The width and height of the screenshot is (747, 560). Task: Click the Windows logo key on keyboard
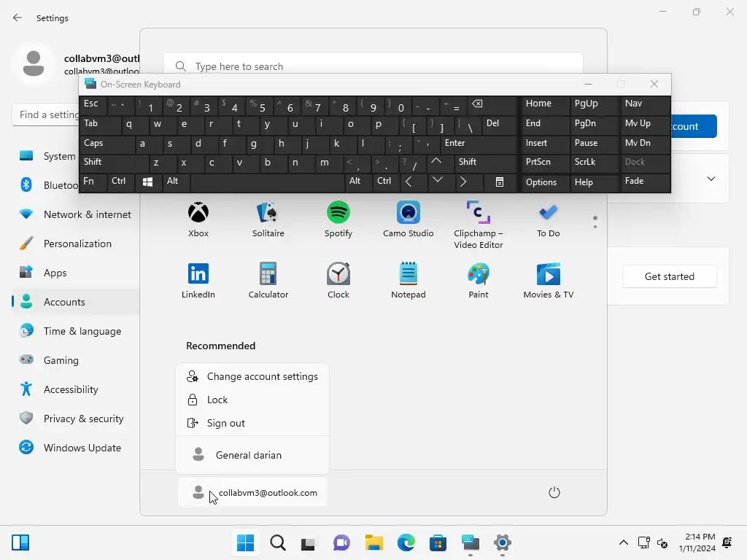pos(147,182)
